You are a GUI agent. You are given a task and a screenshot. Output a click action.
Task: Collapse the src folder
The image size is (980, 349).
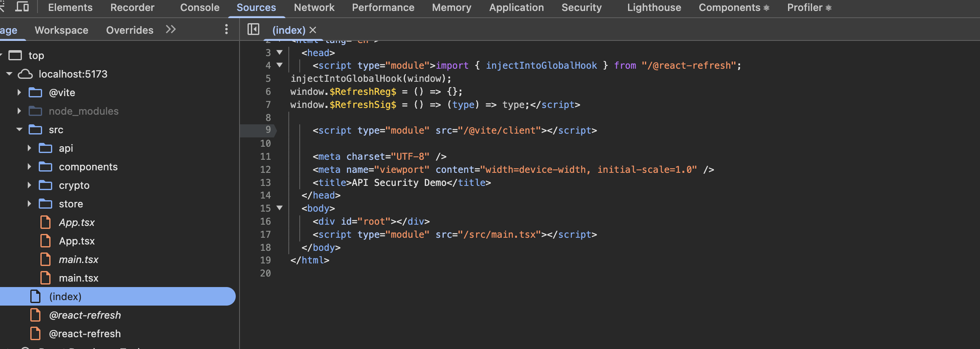pos(19,129)
